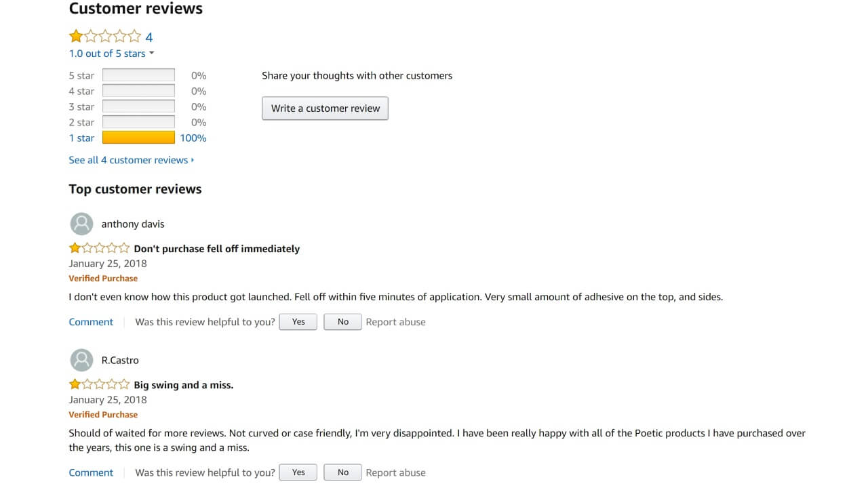Select the 1 star rating filter link

click(81, 138)
